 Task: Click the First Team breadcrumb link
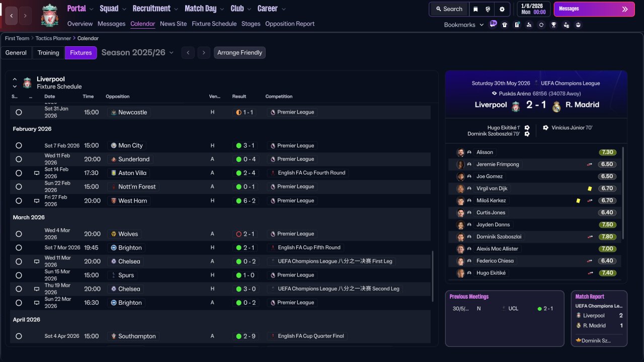(x=18, y=38)
